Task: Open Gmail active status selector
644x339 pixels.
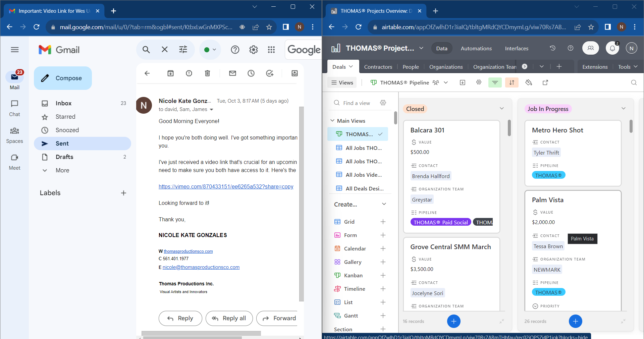Action: (x=210, y=50)
